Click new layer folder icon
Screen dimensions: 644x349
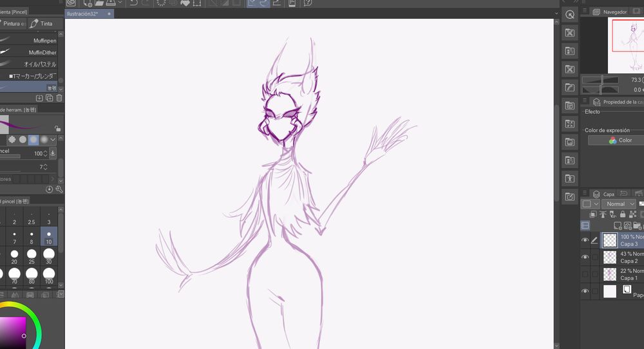[638, 225]
